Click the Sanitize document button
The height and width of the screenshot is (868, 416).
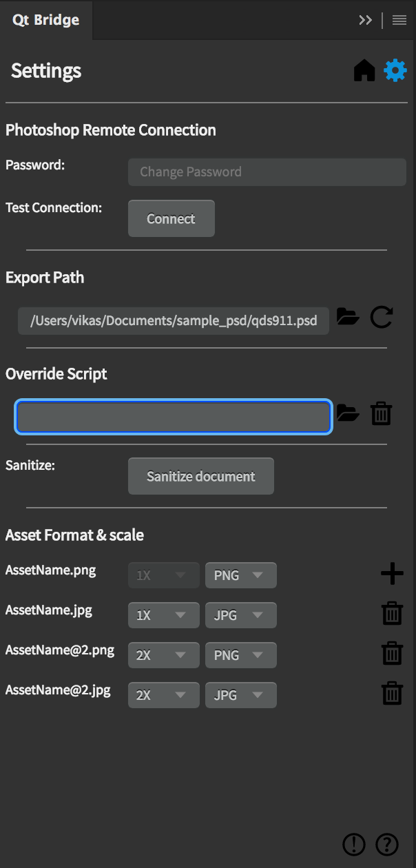coord(200,476)
